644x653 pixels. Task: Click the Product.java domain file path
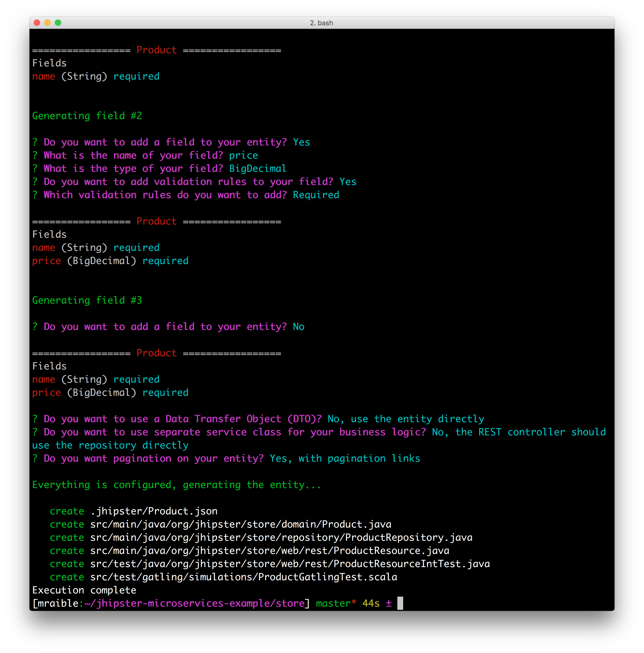pos(241,524)
